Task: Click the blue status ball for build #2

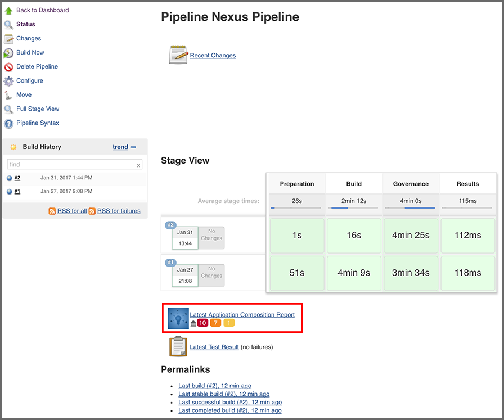Action: click(10, 178)
